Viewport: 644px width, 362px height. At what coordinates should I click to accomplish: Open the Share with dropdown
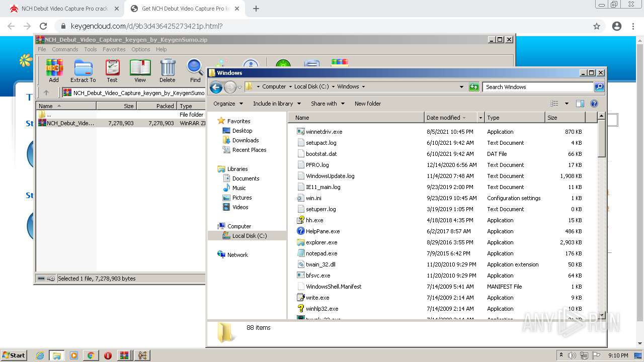pyautogui.click(x=328, y=104)
